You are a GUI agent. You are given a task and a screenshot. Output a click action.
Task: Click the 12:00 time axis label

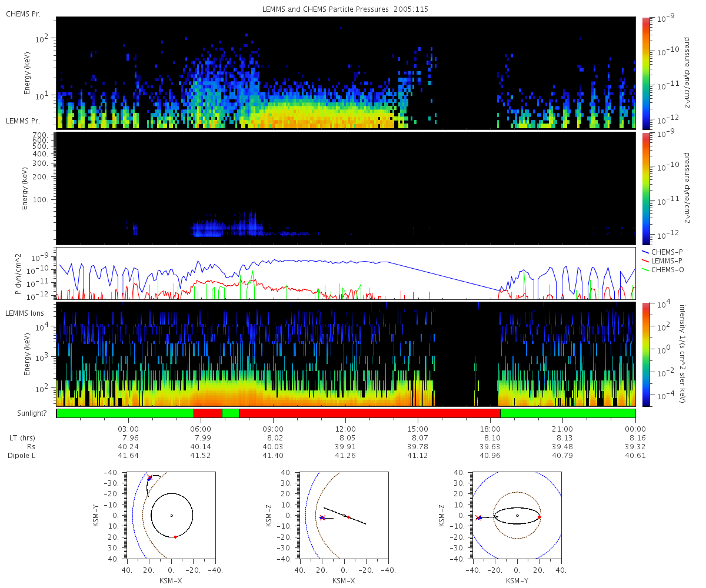coord(345,429)
